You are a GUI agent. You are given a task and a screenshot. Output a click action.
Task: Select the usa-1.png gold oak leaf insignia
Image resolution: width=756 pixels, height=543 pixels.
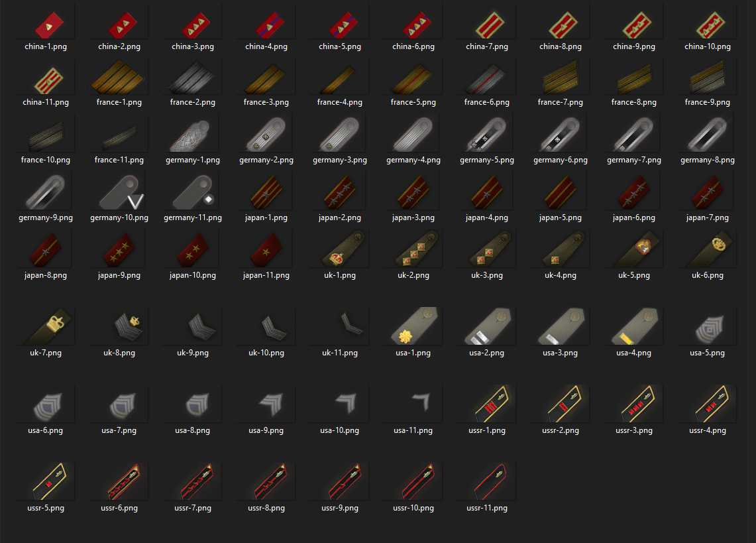coord(415,326)
